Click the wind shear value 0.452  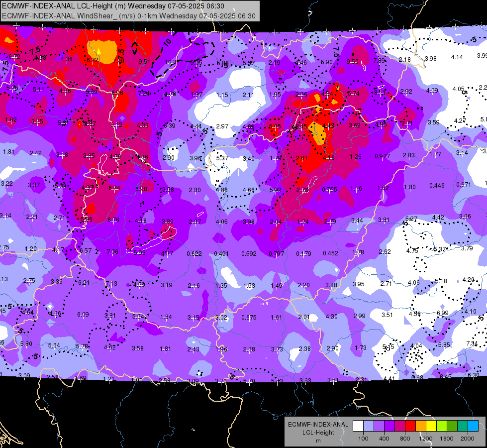pyautogui.click(x=330, y=253)
